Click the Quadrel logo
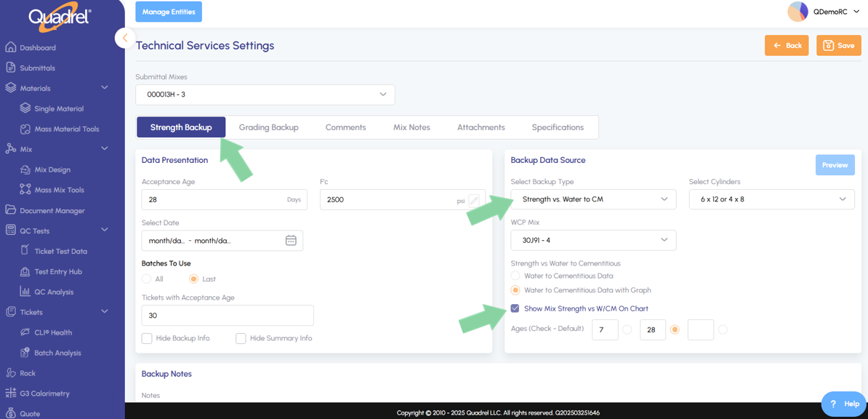Screen dimensions: 868x419 pos(60,17)
